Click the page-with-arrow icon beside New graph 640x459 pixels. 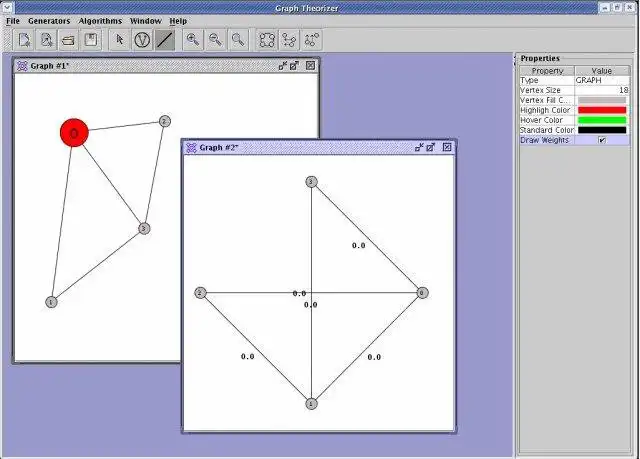[x=47, y=40]
